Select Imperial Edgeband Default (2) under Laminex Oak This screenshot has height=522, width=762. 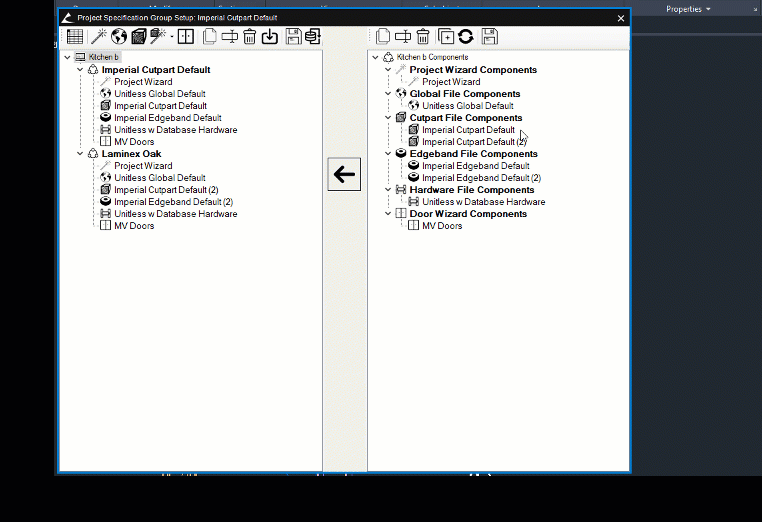click(173, 202)
